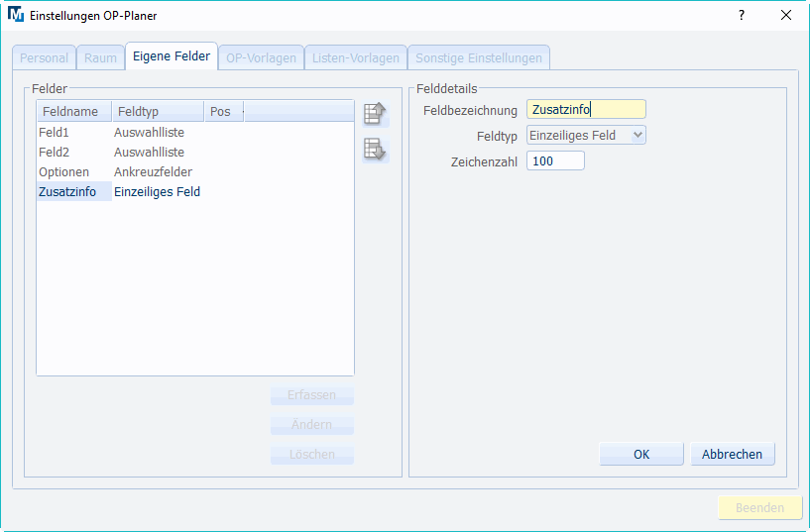Screen dimensions: 810x532
Task: Click into the Feldbezeichnung input field
Action: click(586, 109)
